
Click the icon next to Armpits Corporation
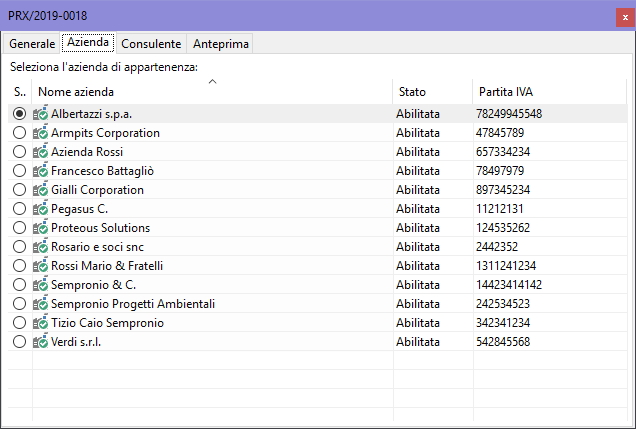point(41,133)
